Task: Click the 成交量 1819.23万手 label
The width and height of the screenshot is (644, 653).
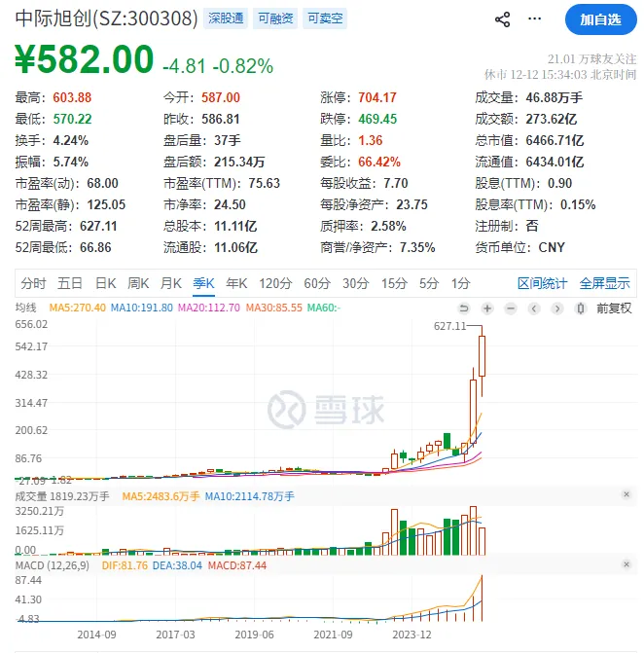Action: coord(62,496)
